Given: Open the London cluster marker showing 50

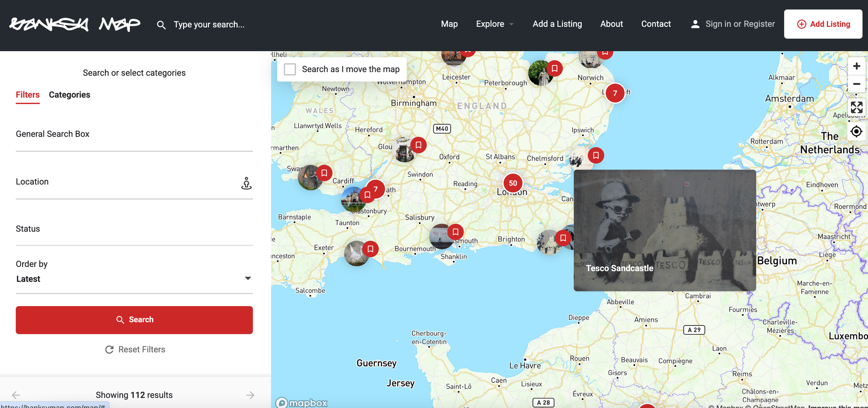Looking at the screenshot, I should (513, 183).
